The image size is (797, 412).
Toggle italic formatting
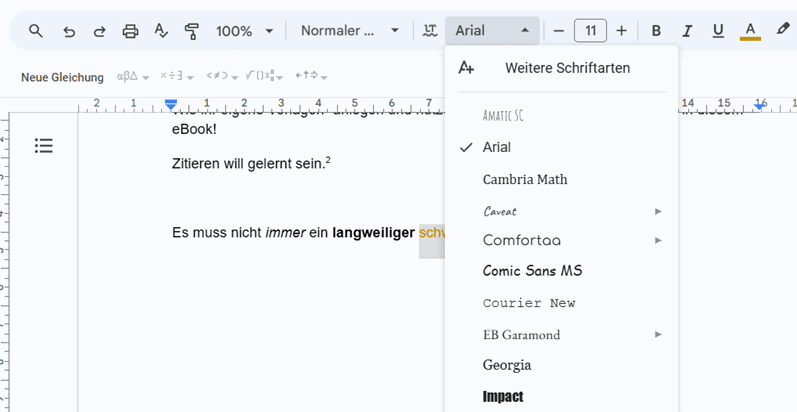[687, 31]
